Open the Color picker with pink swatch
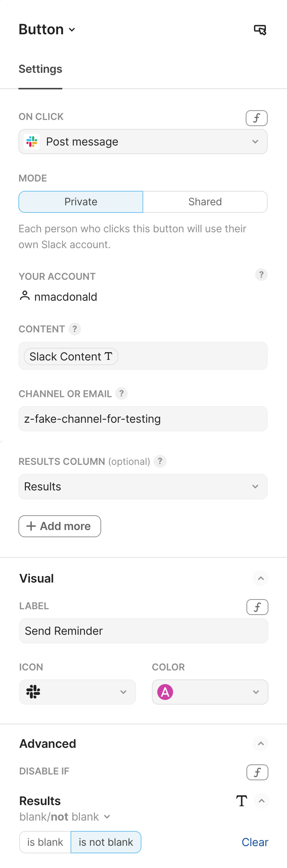Viewport: 287px width, 868px height. pos(210,692)
